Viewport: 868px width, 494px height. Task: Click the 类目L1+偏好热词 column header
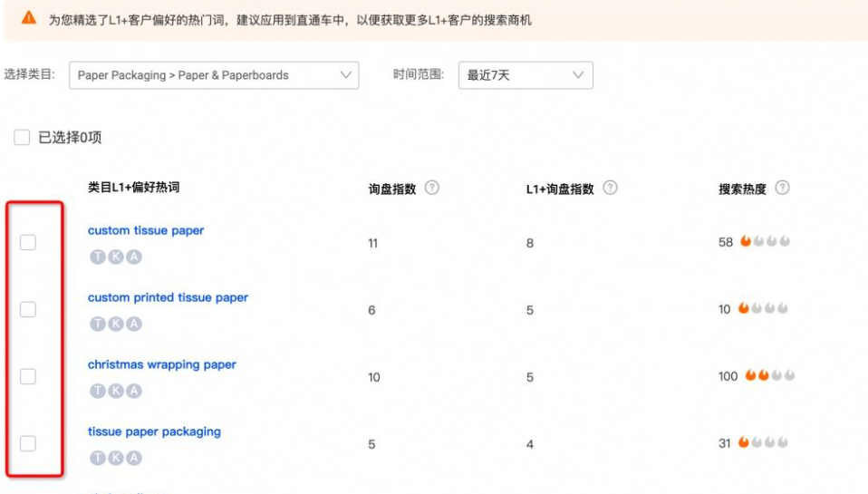(133, 188)
